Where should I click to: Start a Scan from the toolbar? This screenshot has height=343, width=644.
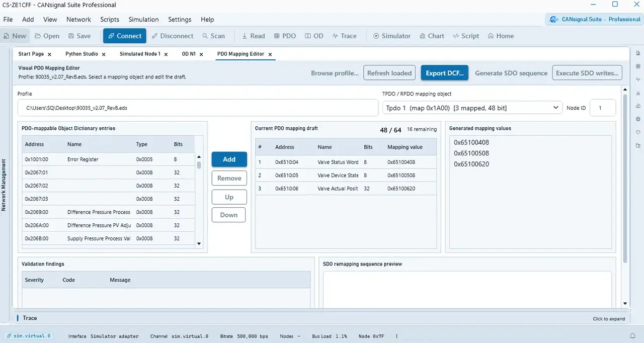(x=214, y=36)
